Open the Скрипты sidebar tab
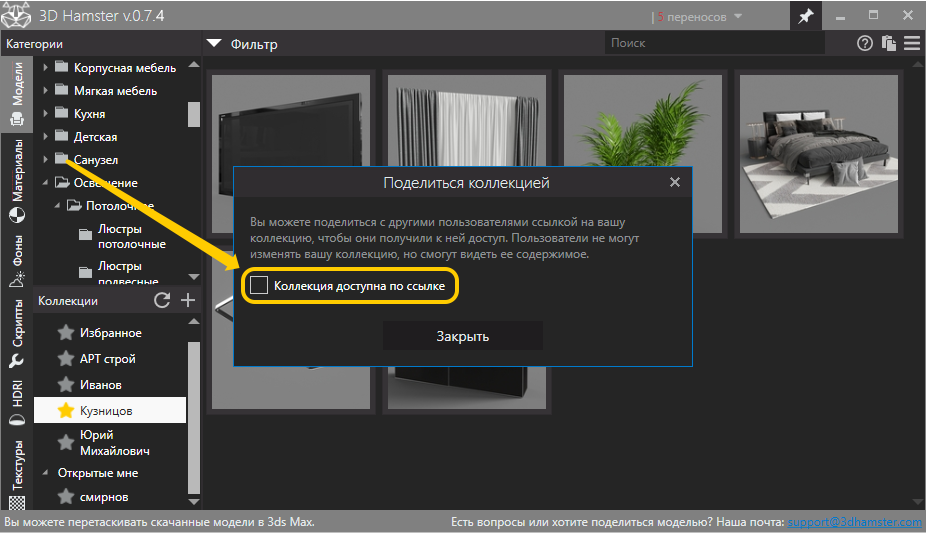The image size is (927, 533). click(17, 333)
